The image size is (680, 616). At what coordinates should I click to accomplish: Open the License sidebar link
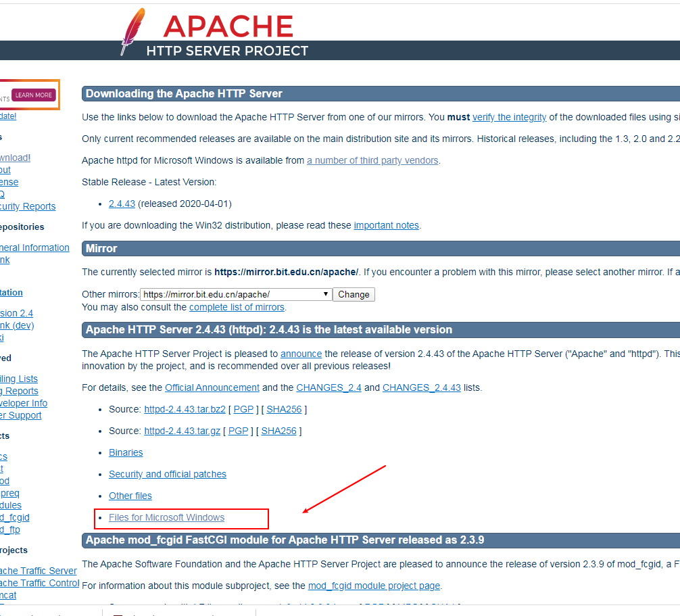[x=9, y=182]
